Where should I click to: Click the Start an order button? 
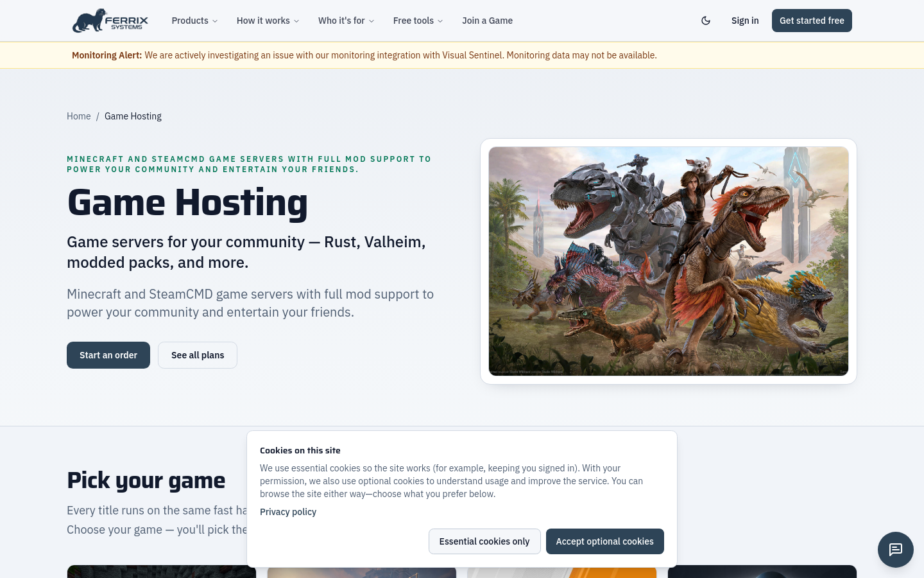[x=108, y=355]
